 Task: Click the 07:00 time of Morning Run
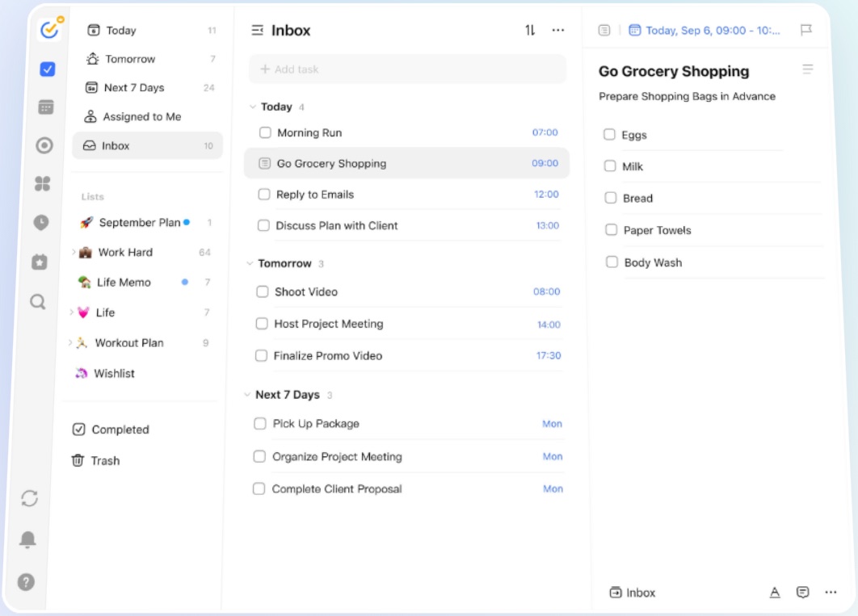(x=545, y=132)
